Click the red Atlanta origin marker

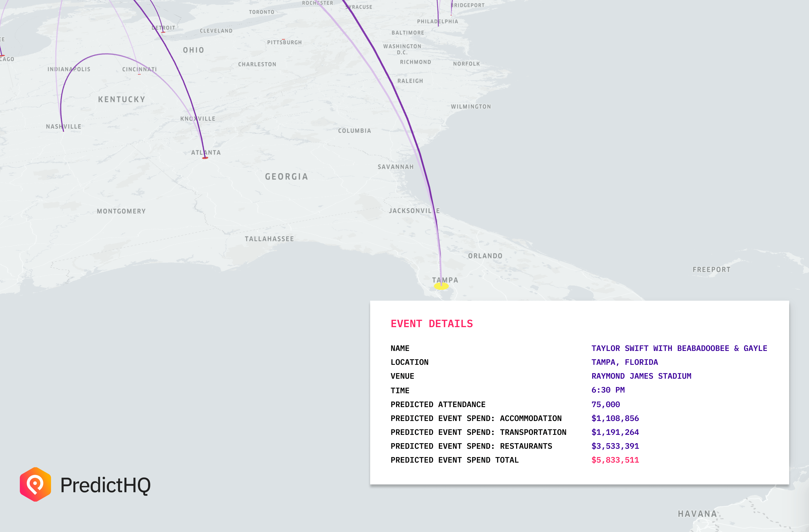[205, 158]
